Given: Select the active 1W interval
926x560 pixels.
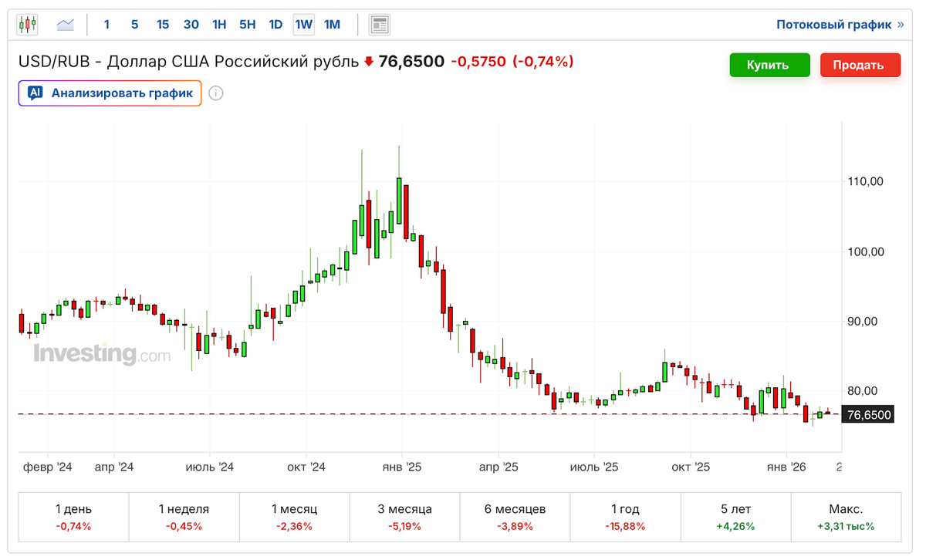Looking at the screenshot, I should 304,25.
